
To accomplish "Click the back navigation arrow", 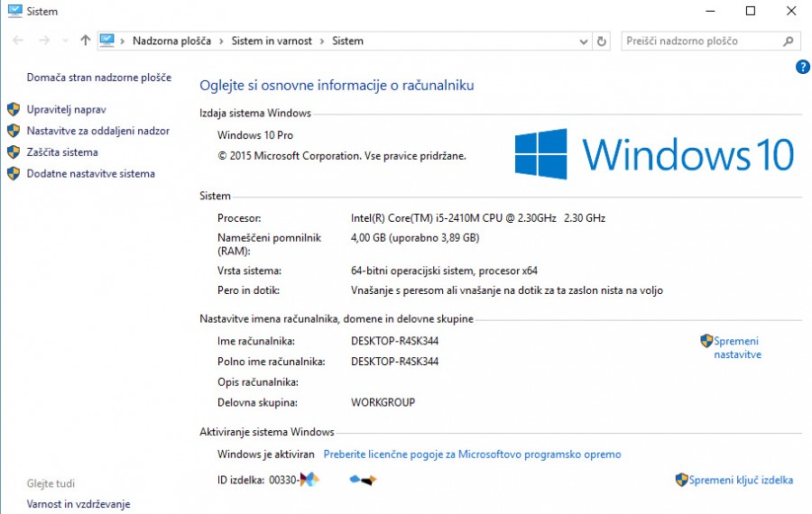I will (18, 41).
